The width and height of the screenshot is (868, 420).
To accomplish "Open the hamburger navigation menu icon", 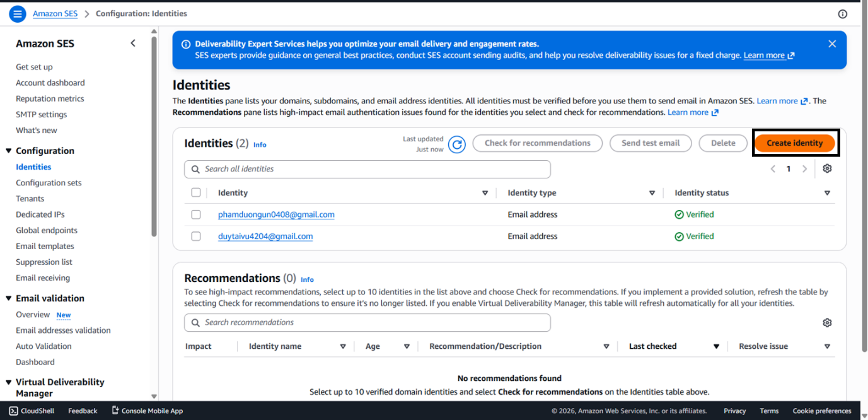I will point(18,13).
